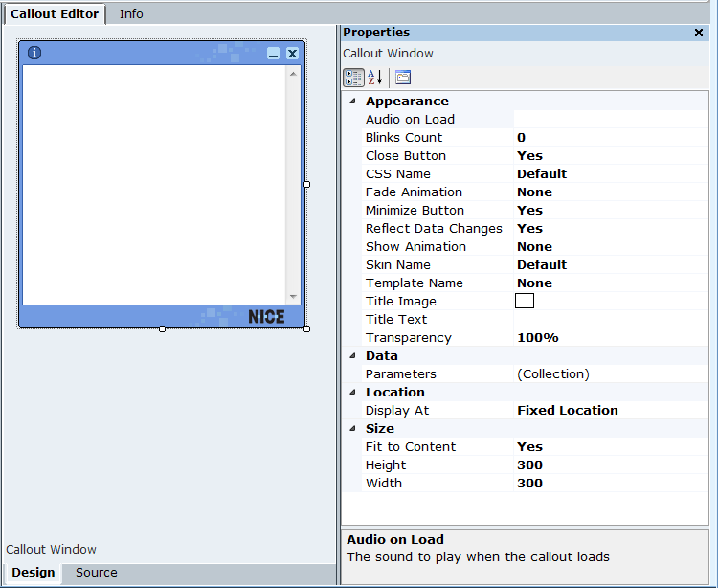Viewport: 718px width, 588px height.
Task: Click the Categorized view icon in Properties
Action: (353, 78)
